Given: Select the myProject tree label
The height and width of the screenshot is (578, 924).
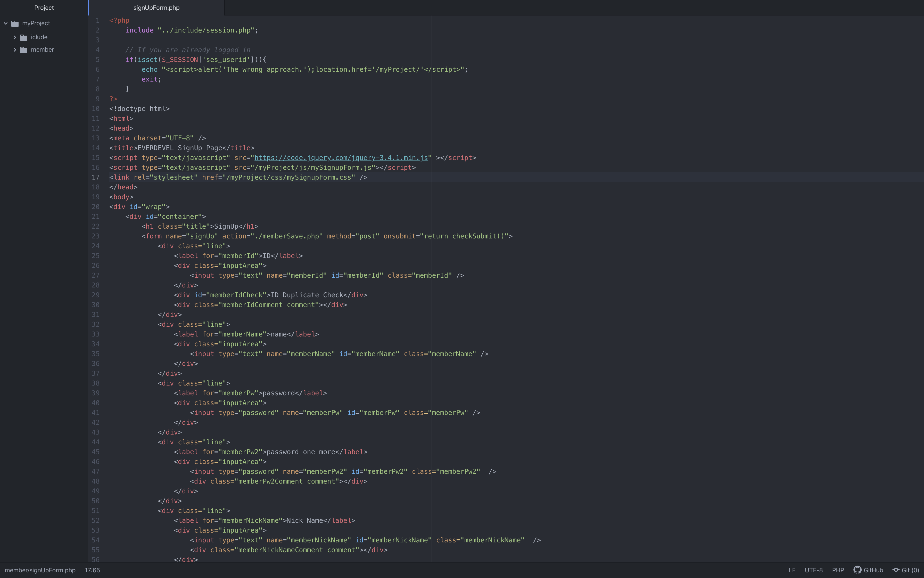Looking at the screenshot, I should pos(36,23).
